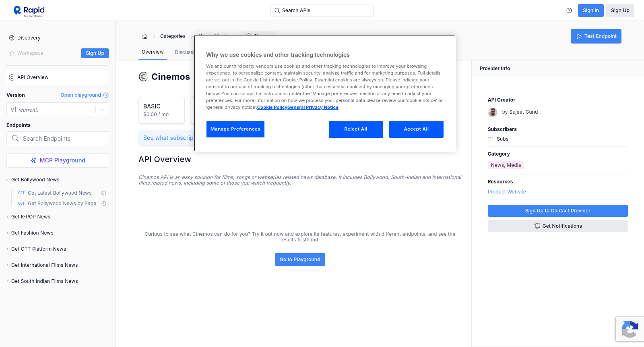Click the Rapid logo

[29, 11]
